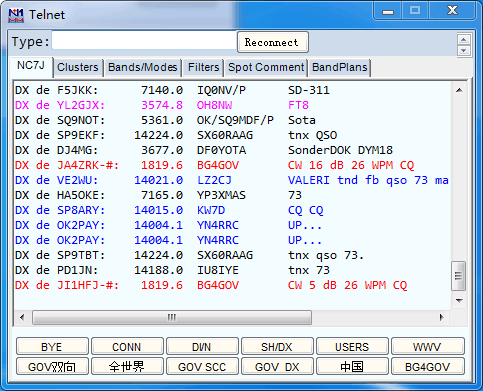Click the CONN button
Viewport: 483px width, 391px height.
(127, 347)
